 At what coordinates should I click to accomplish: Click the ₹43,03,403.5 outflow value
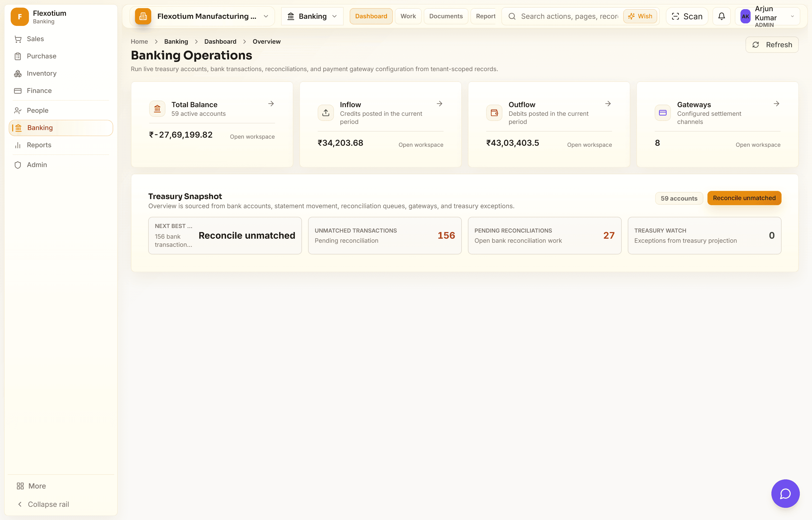[x=512, y=143]
